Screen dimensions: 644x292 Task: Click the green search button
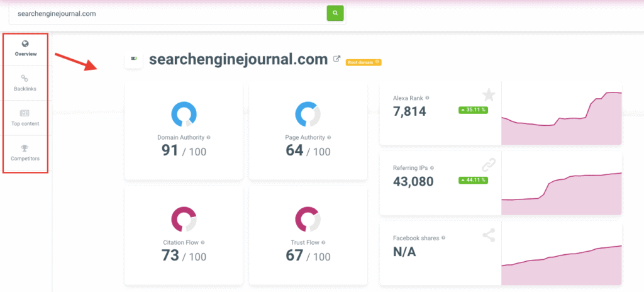(x=335, y=13)
